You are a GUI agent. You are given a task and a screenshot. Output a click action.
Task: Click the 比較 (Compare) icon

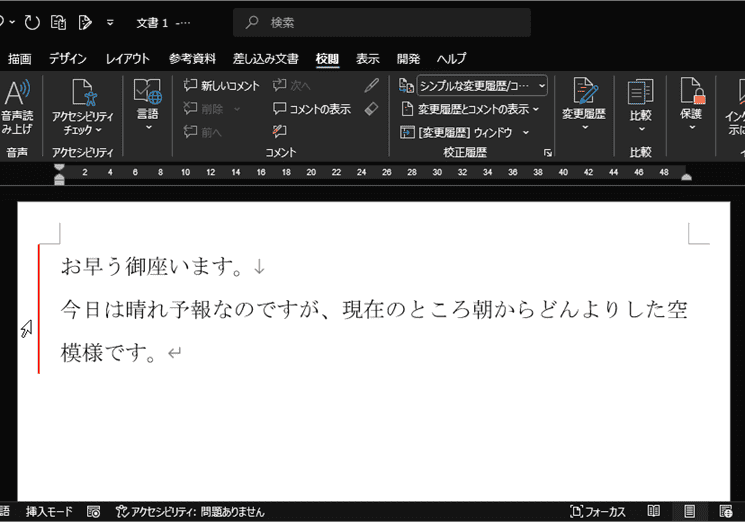click(640, 95)
